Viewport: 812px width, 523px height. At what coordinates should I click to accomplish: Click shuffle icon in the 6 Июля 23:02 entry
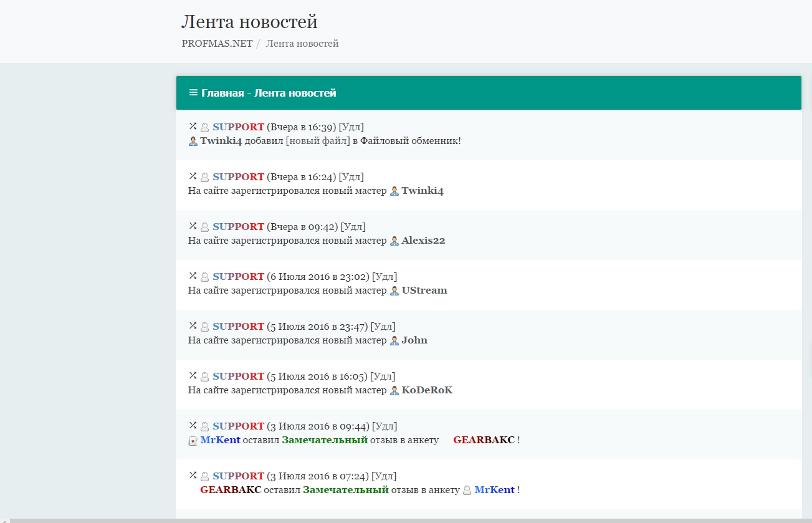(x=193, y=276)
